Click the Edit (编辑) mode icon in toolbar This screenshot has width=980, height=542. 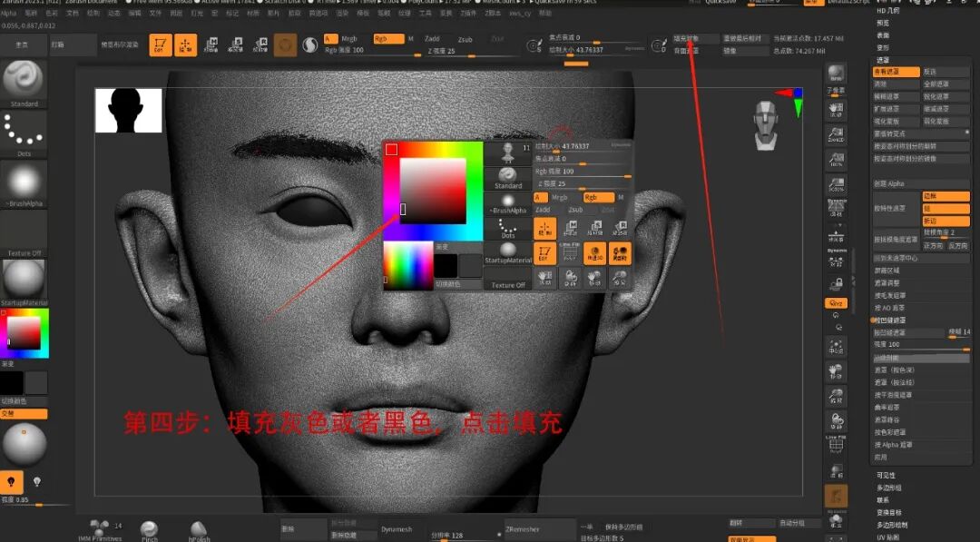pos(161,44)
